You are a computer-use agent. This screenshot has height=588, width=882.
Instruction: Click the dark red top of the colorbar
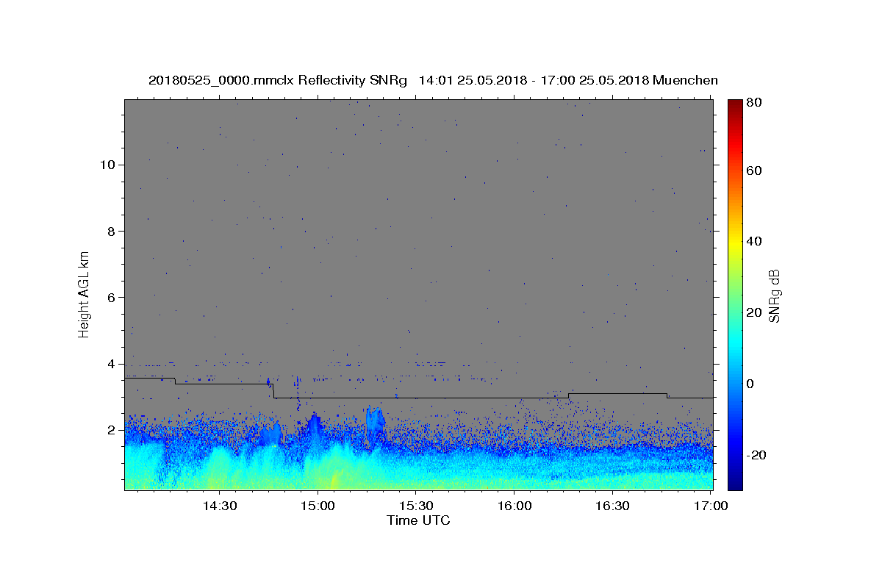click(x=734, y=104)
